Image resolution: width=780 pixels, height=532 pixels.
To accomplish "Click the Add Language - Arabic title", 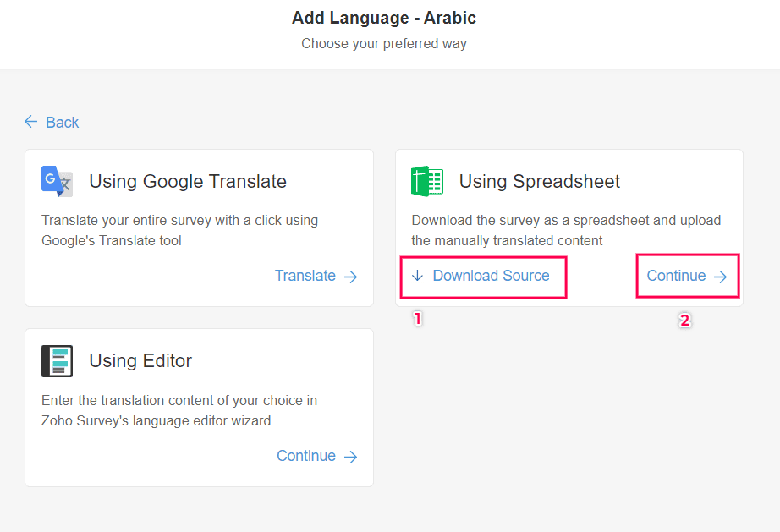I will pyautogui.click(x=384, y=18).
